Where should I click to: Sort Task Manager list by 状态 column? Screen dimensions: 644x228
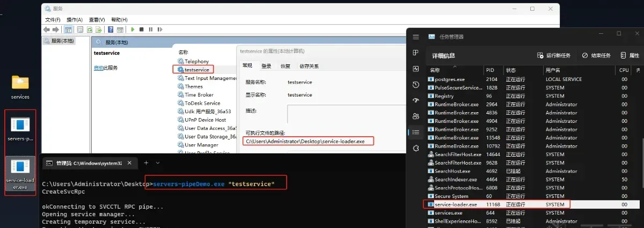tap(523, 70)
